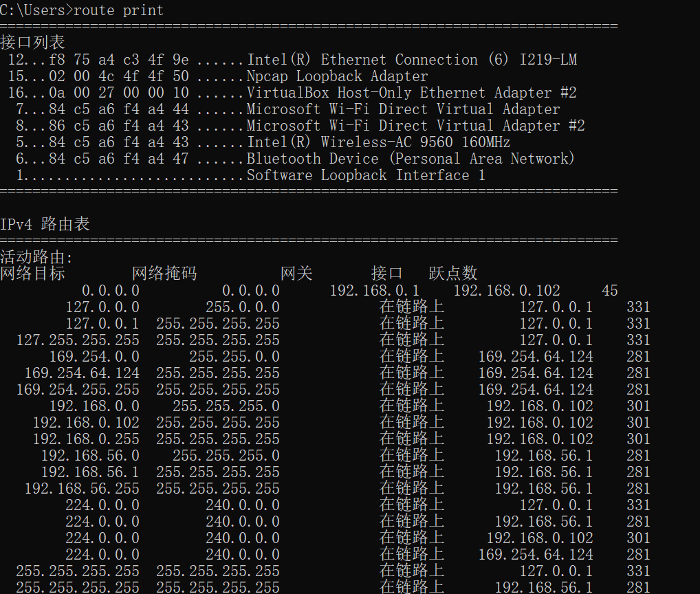Click the '网络目标' column header
700x594 pixels.
[32, 273]
